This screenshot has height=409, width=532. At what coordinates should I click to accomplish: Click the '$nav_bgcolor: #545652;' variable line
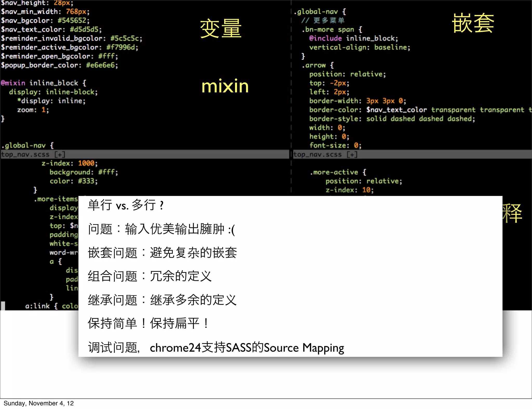pos(45,21)
